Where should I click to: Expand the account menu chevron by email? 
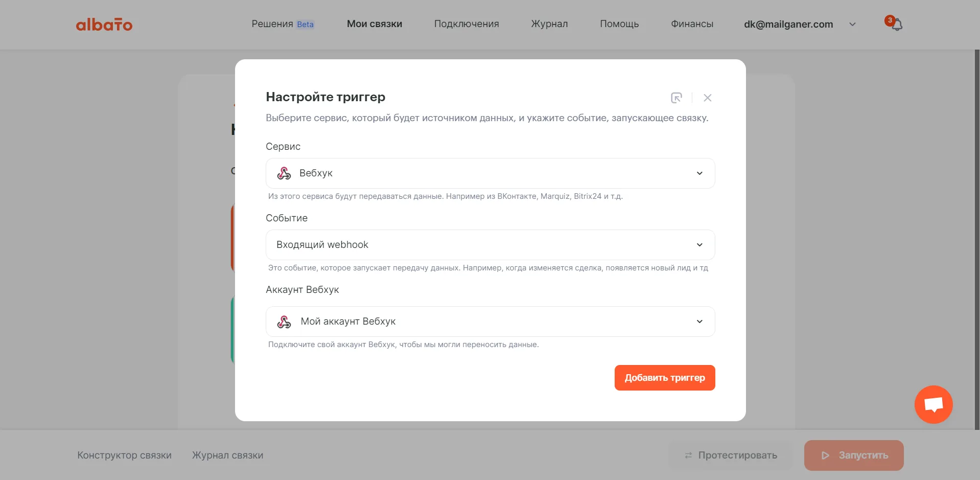point(852,24)
